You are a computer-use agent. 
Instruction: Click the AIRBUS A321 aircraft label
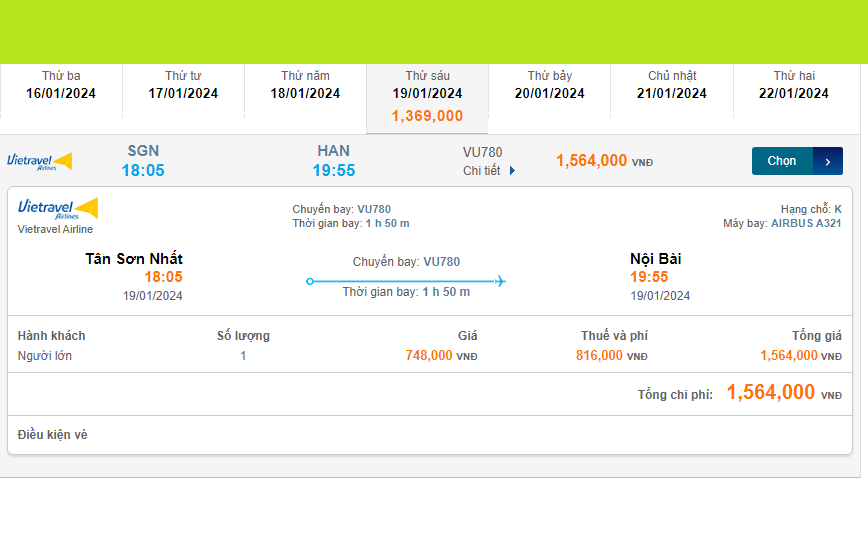pos(806,223)
